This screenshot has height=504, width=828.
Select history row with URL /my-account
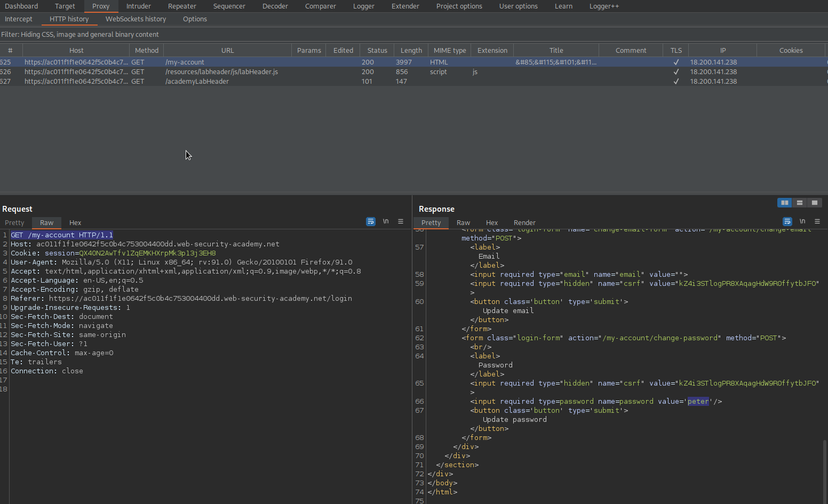[x=413, y=62]
